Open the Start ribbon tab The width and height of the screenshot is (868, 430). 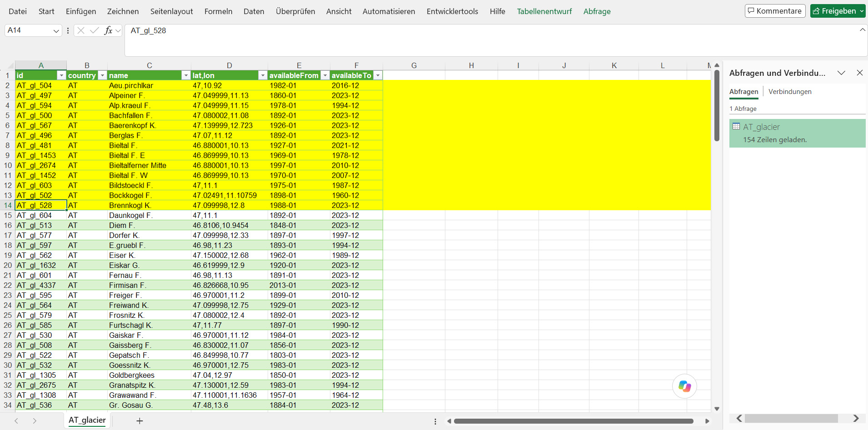[46, 11]
